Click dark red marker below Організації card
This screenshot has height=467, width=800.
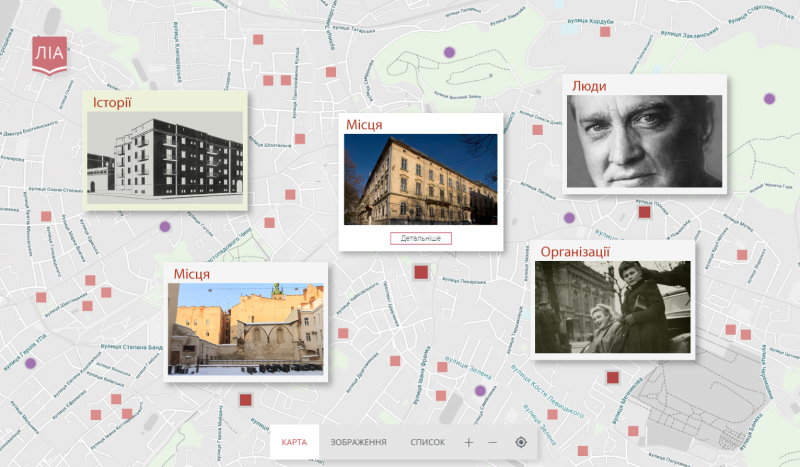click(613, 377)
